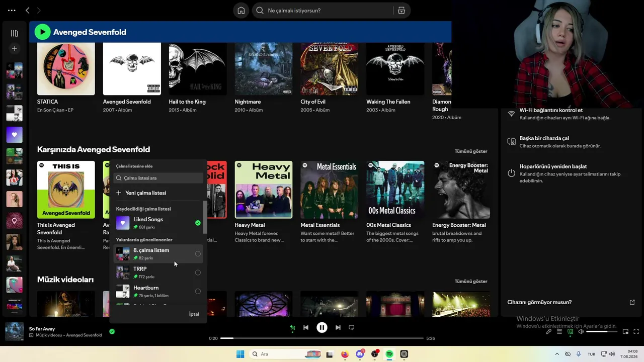Select Heartburn playlist radio circle
The image size is (644, 362).
click(x=198, y=291)
